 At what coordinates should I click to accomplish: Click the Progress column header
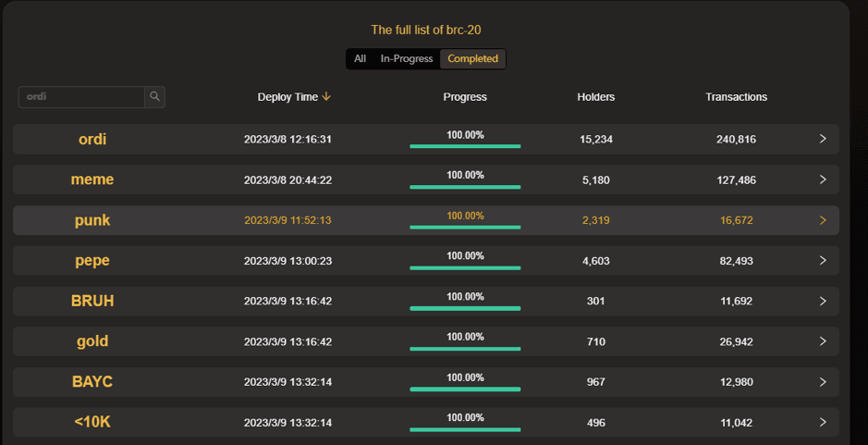(x=465, y=97)
